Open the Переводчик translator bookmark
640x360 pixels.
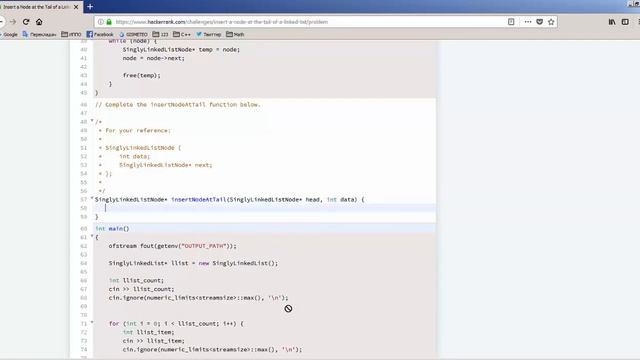point(40,35)
